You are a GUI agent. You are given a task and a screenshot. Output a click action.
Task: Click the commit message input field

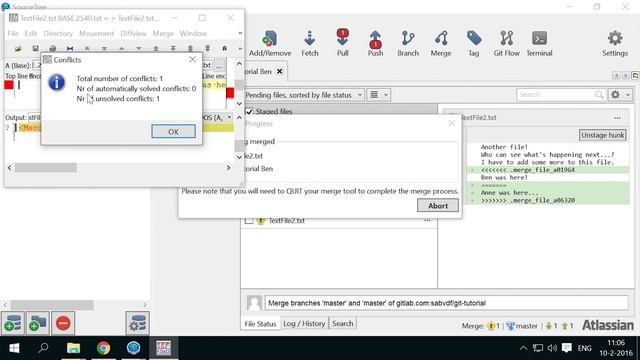click(x=446, y=303)
